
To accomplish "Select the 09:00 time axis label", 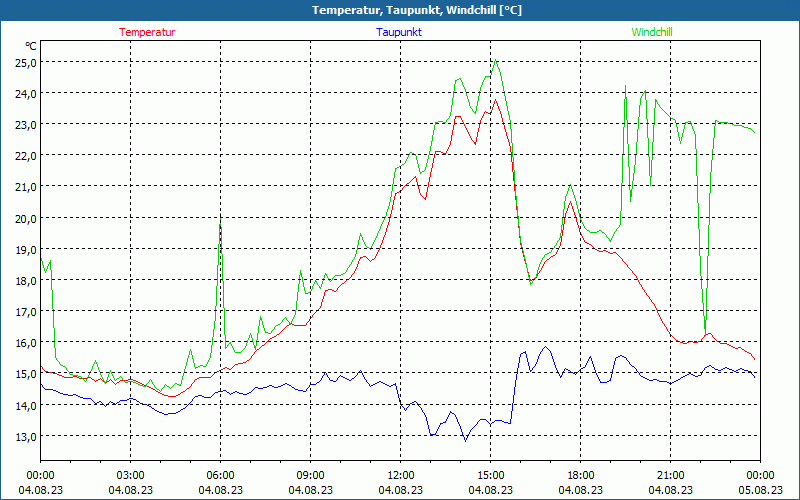I will tap(310, 475).
